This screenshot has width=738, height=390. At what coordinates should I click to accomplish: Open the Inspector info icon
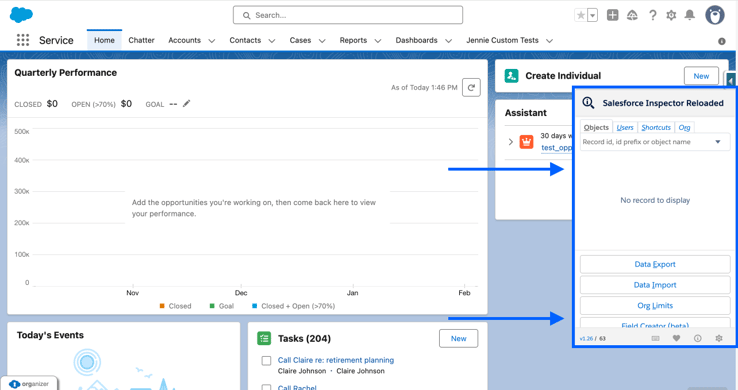point(698,338)
